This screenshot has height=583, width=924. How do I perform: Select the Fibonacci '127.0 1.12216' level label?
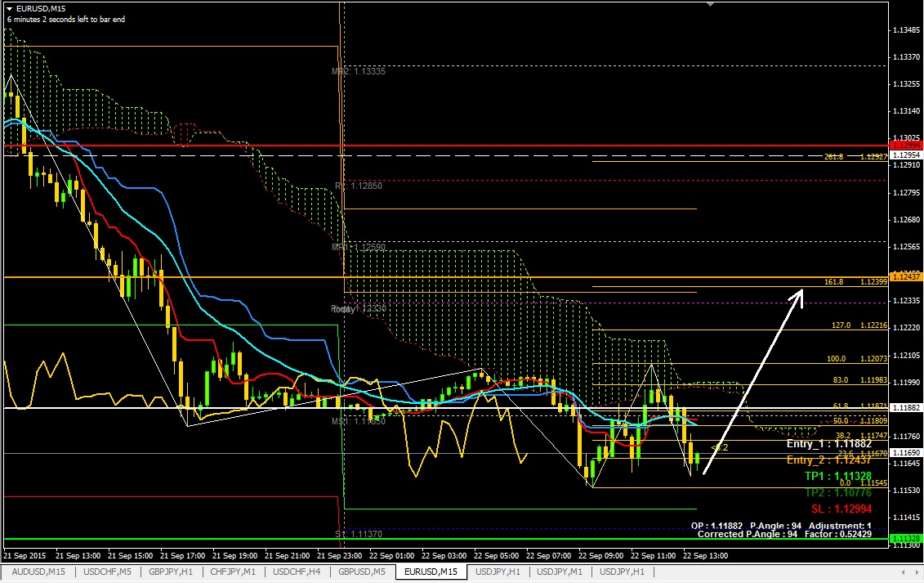coord(859,325)
